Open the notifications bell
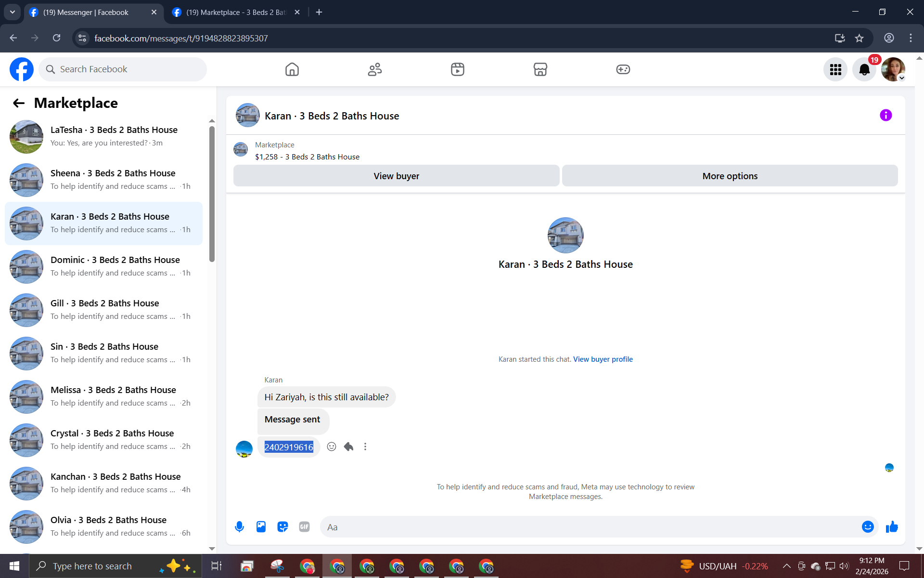Image resolution: width=924 pixels, height=578 pixels. coord(864,69)
